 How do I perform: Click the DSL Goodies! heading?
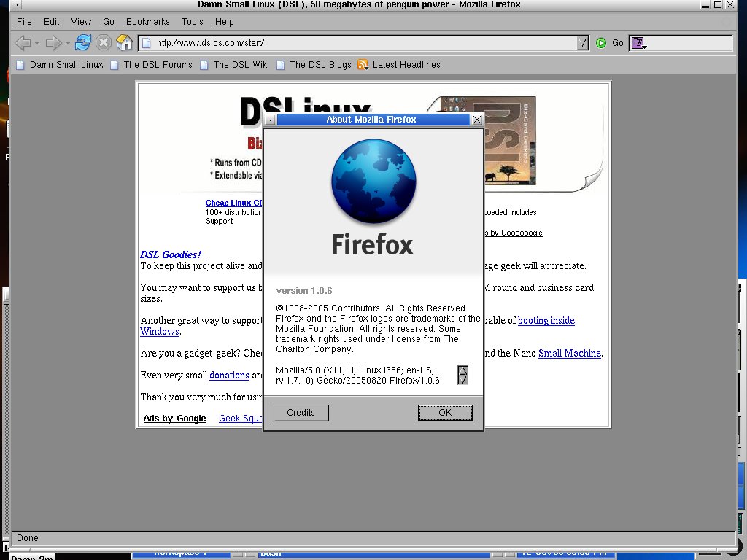(171, 254)
